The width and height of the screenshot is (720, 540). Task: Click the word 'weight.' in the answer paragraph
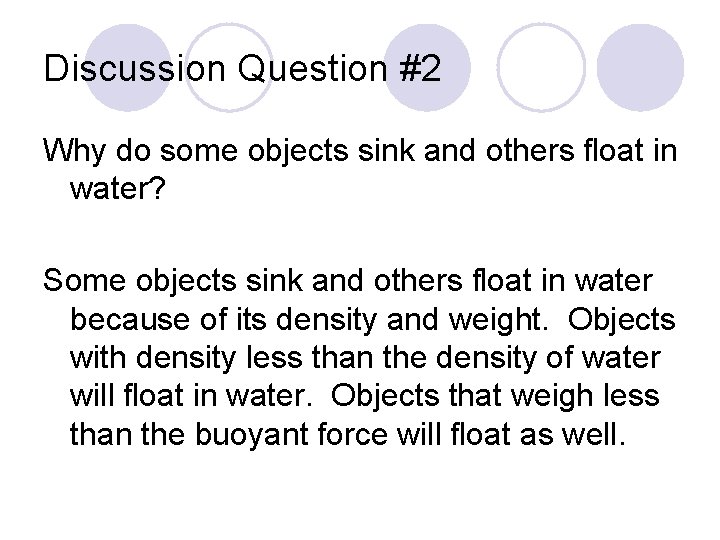498,320
